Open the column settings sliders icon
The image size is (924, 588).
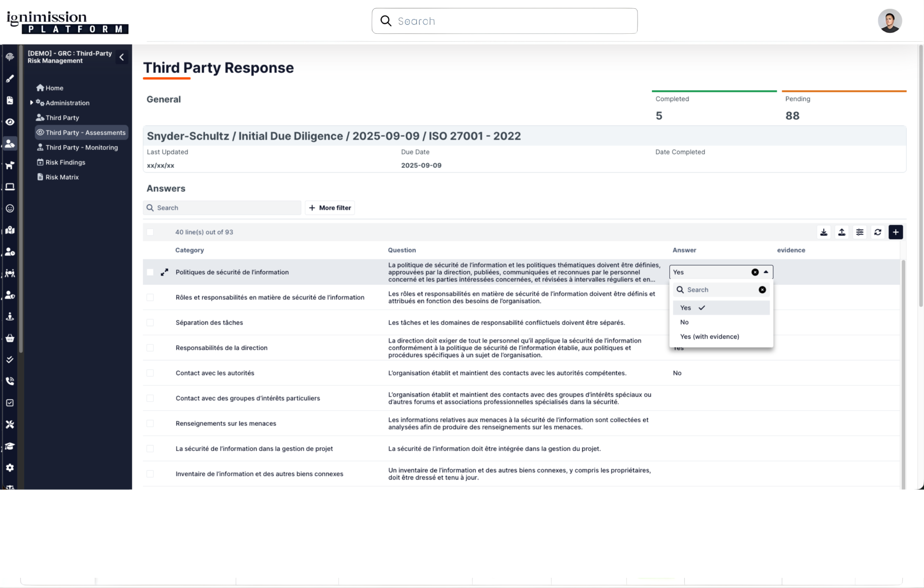tap(860, 232)
